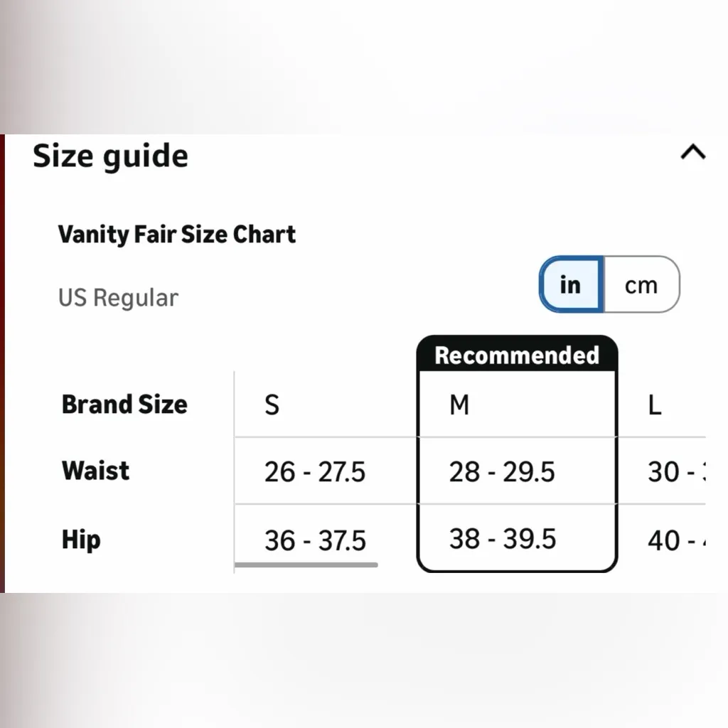Select the "in" unit toggle
Viewport: 728px width, 728px height.
click(x=569, y=284)
